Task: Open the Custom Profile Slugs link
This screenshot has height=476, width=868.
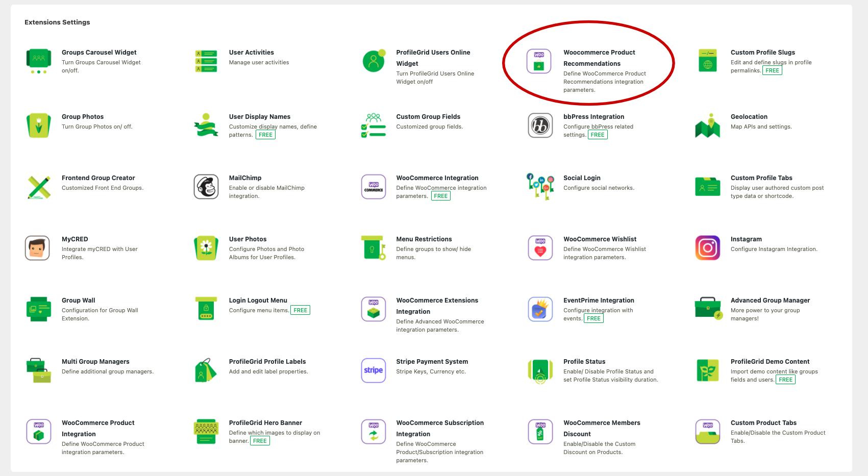Action: pyautogui.click(x=762, y=53)
